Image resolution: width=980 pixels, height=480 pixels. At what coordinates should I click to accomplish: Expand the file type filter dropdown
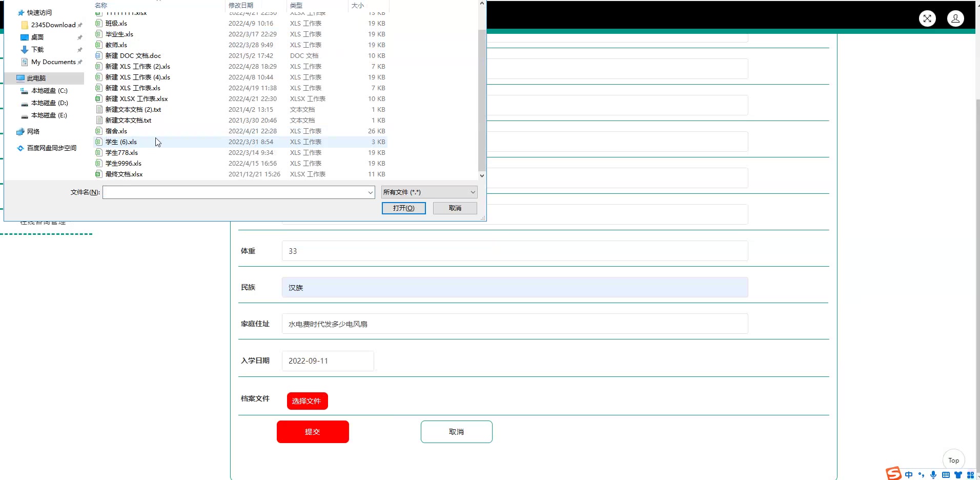tap(473, 192)
